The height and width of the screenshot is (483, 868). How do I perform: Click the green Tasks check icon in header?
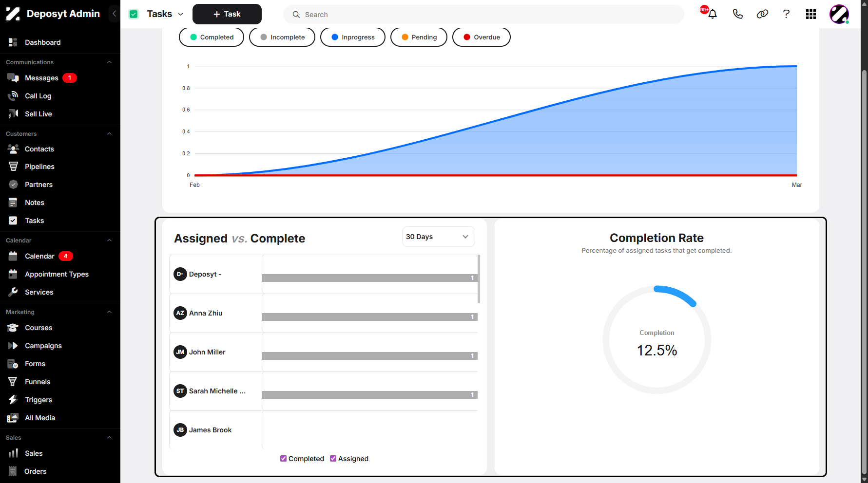pyautogui.click(x=134, y=14)
